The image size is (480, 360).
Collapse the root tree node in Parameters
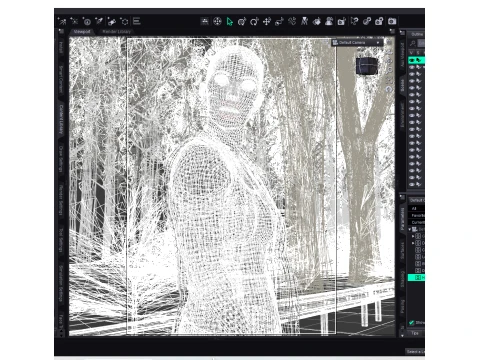pos(410,229)
